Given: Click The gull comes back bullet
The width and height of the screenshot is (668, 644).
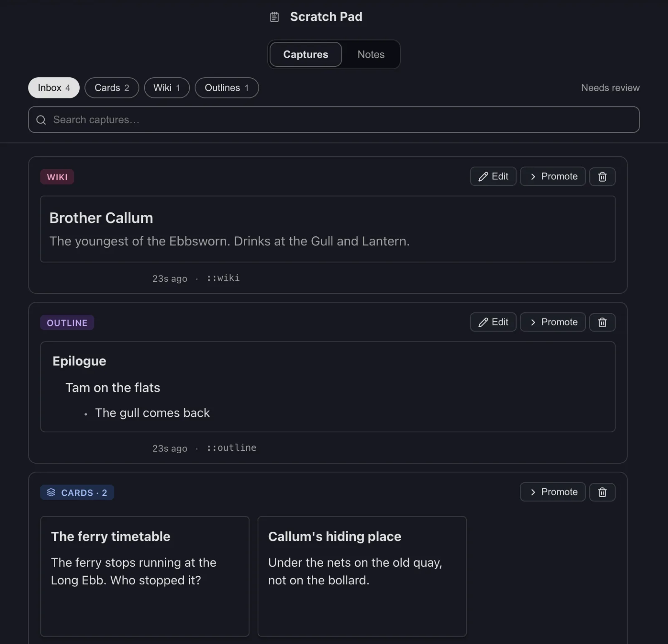Looking at the screenshot, I should tap(152, 413).
